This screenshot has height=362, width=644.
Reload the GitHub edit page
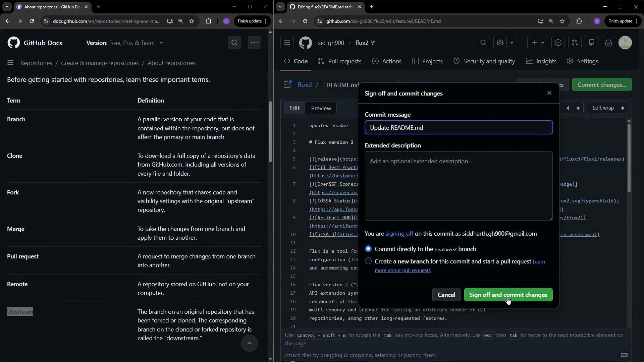pos(305,21)
